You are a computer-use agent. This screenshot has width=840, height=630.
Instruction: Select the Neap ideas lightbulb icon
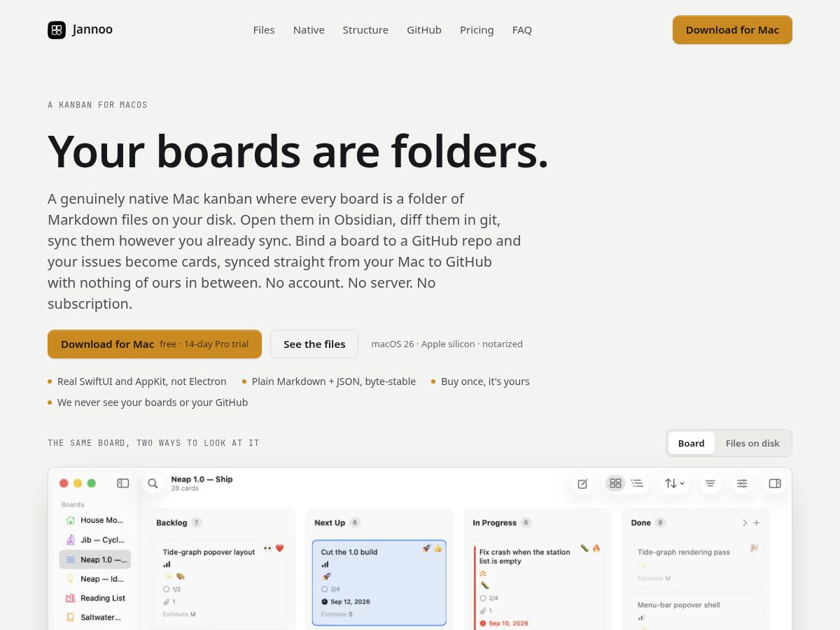[x=70, y=579]
